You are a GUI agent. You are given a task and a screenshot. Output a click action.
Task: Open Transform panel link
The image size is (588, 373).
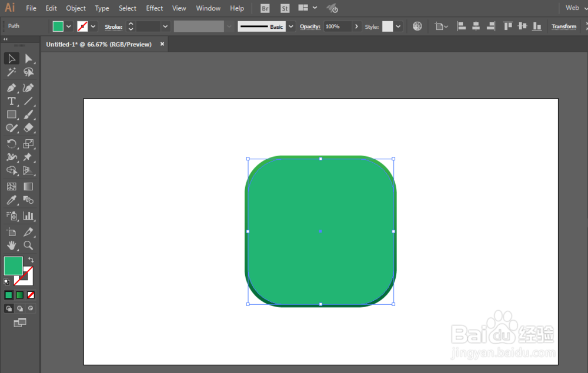point(564,26)
